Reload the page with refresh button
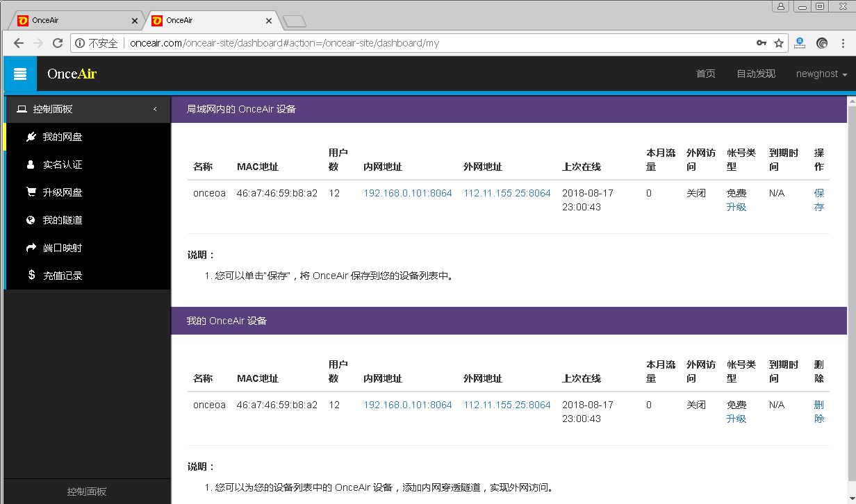This screenshot has height=504, width=856. [x=58, y=43]
